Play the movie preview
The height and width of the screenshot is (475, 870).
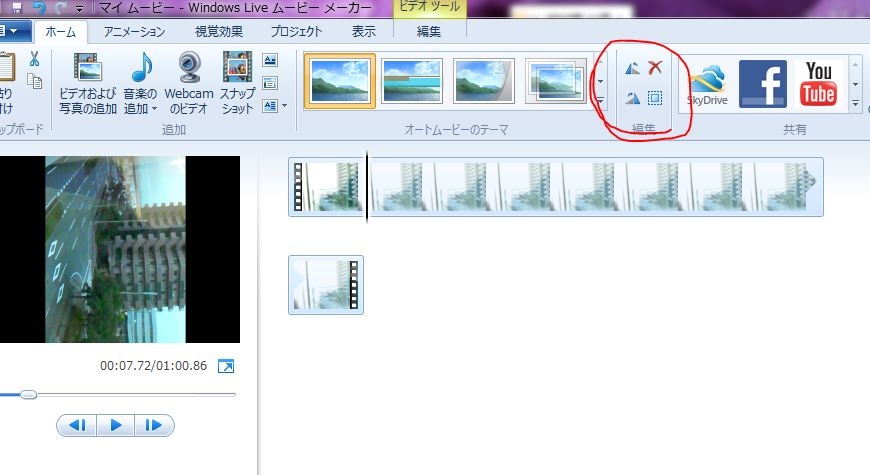[116, 426]
